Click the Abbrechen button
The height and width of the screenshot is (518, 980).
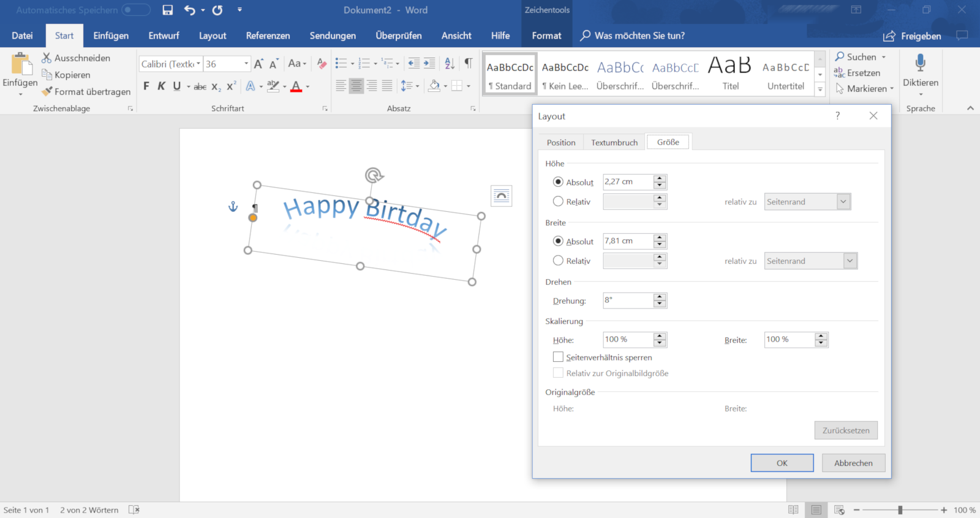(853, 463)
